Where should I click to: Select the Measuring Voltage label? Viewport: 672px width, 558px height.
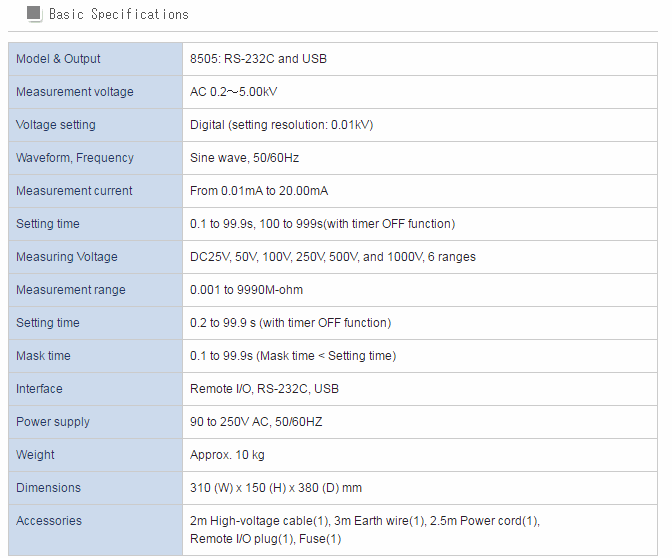click(x=66, y=257)
